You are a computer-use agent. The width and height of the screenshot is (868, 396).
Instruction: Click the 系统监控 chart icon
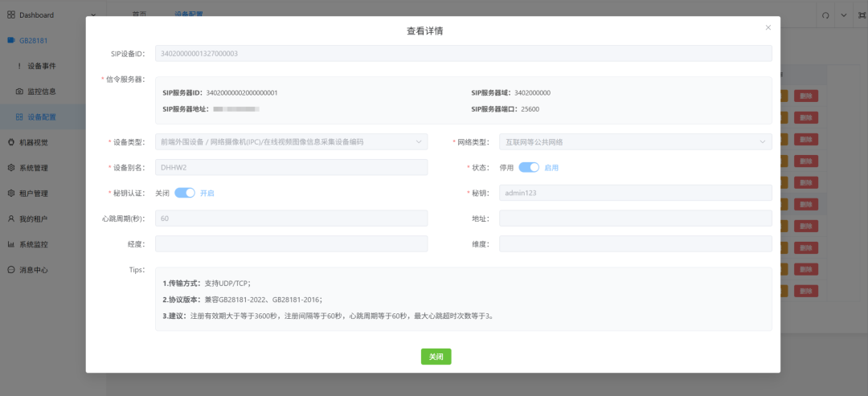[11, 244]
